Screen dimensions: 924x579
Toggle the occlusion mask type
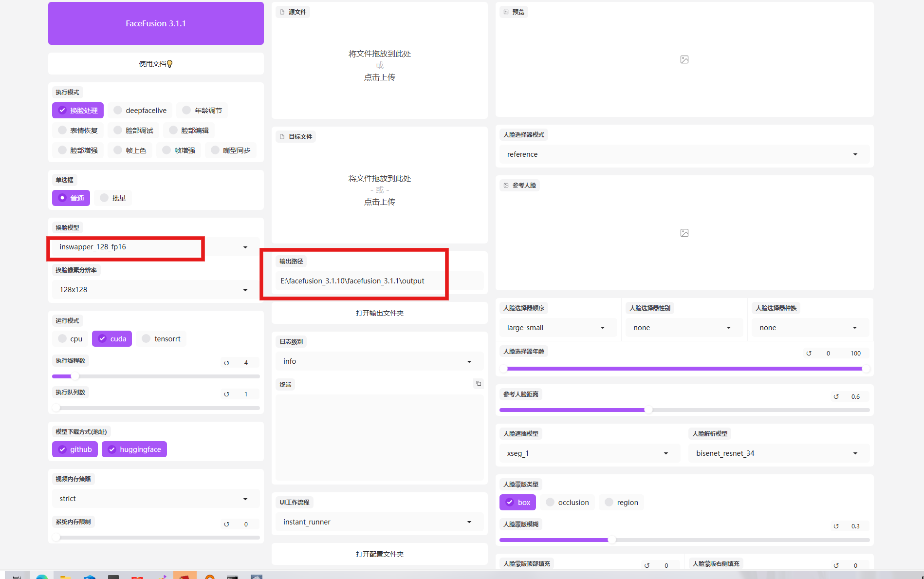(568, 503)
